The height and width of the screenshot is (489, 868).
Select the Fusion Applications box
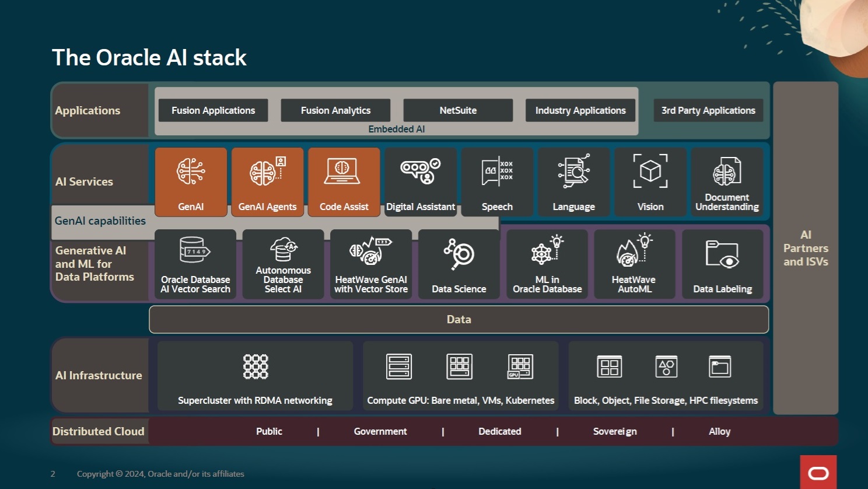coord(213,110)
